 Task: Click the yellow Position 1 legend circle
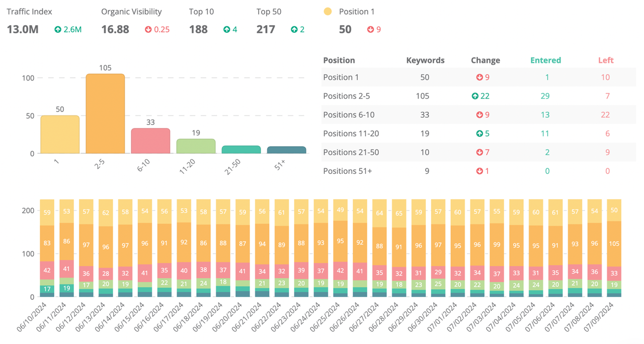pos(328,12)
